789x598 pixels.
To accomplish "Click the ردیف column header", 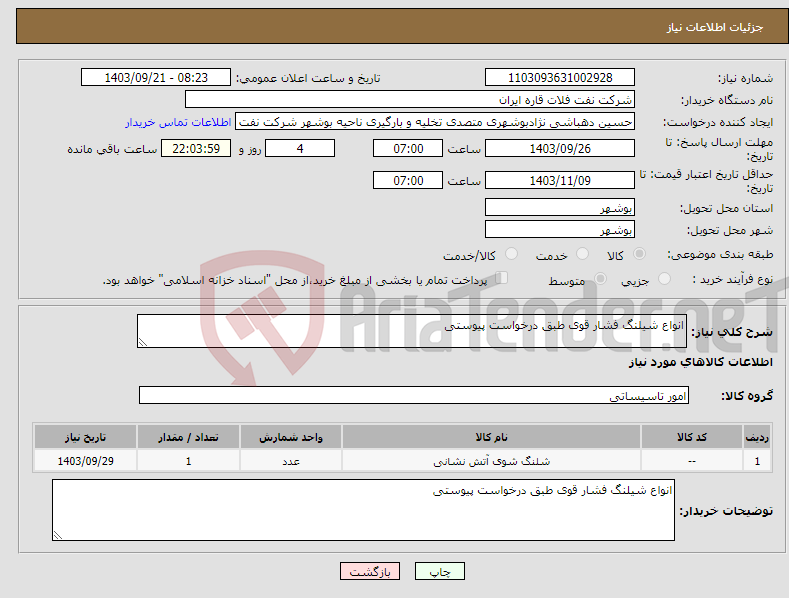I will pyautogui.click(x=757, y=437).
